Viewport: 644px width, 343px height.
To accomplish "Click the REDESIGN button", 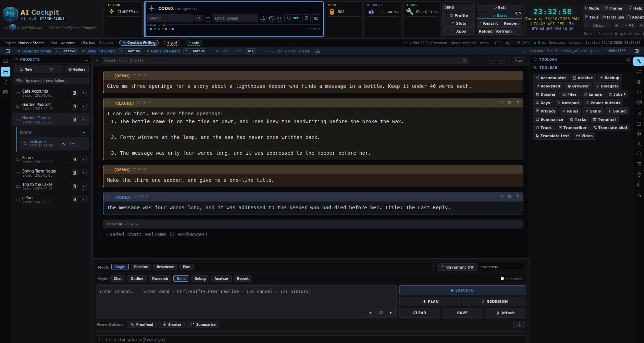I will click(x=494, y=301).
